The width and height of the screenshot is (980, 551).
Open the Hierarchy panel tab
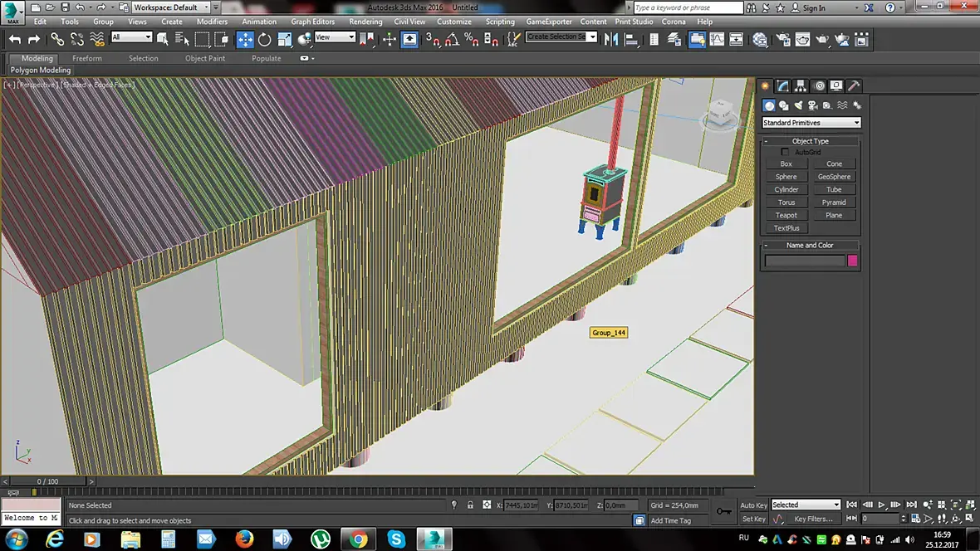pyautogui.click(x=801, y=85)
